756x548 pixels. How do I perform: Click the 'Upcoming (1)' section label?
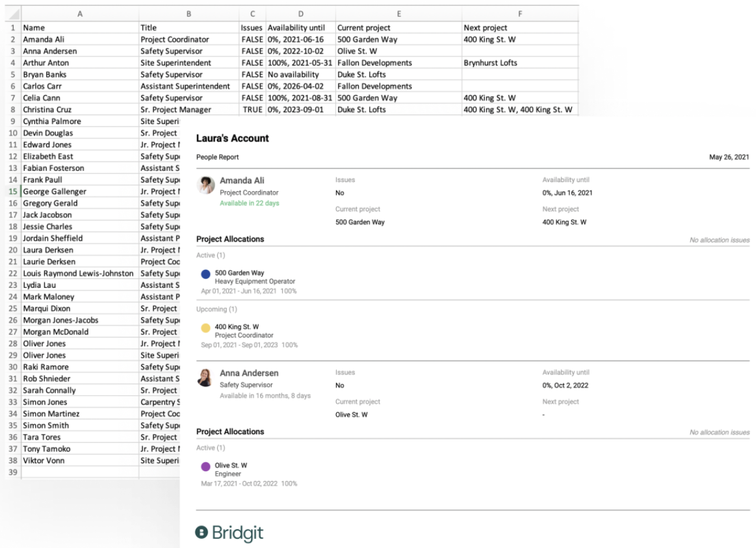[x=216, y=309]
